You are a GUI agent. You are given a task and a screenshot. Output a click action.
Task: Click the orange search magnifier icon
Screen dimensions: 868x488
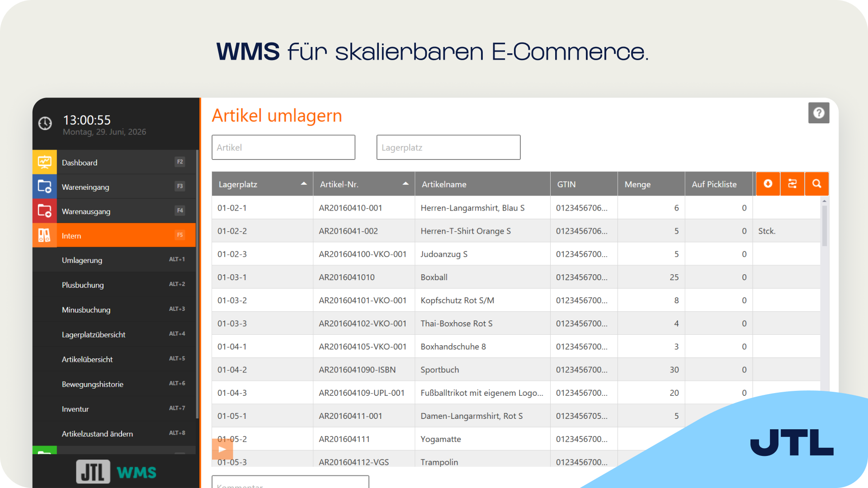[817, 184]
